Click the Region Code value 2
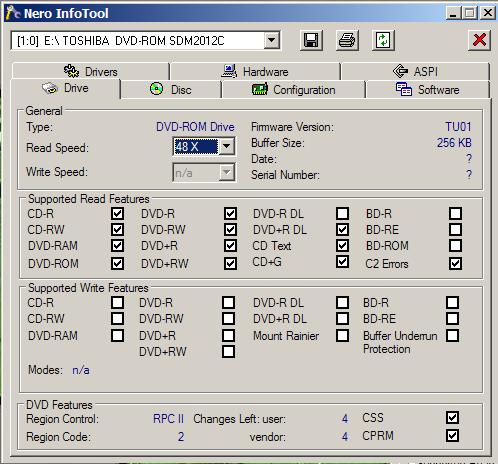This screenshot has width=498, height=464. click(181, 437)
